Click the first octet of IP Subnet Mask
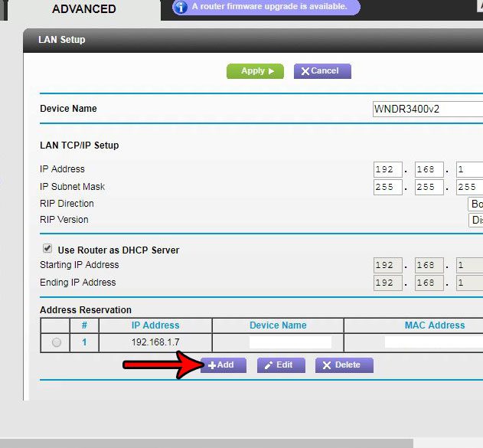 click(x=388, y=187)
